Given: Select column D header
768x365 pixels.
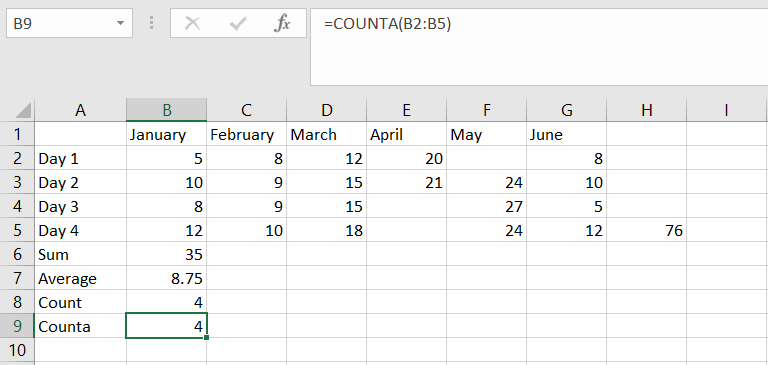Looking at the screenshot, I should (327, 110).
